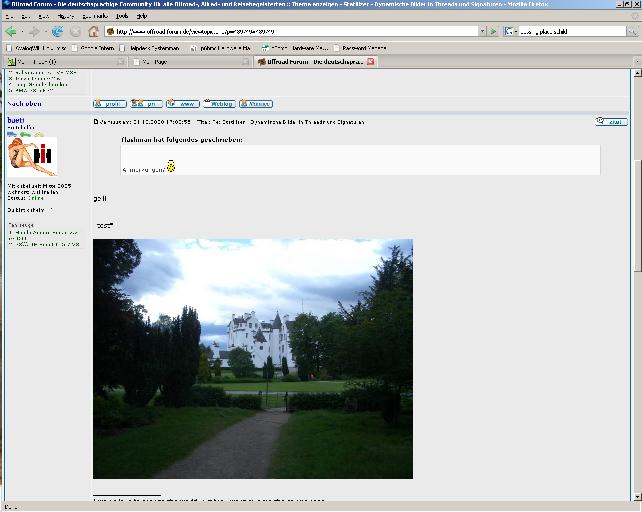Click the 'Nach oben' link
Viewport: 642px width, 512px height.
25,104
